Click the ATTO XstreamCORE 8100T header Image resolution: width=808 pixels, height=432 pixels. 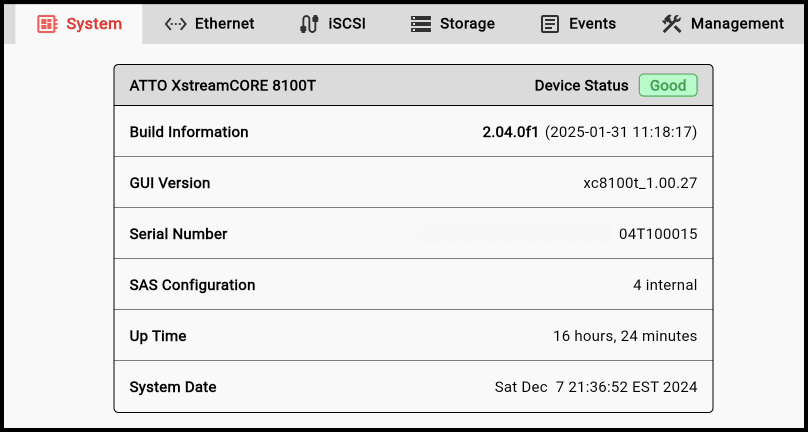click(x=223, y=86)
